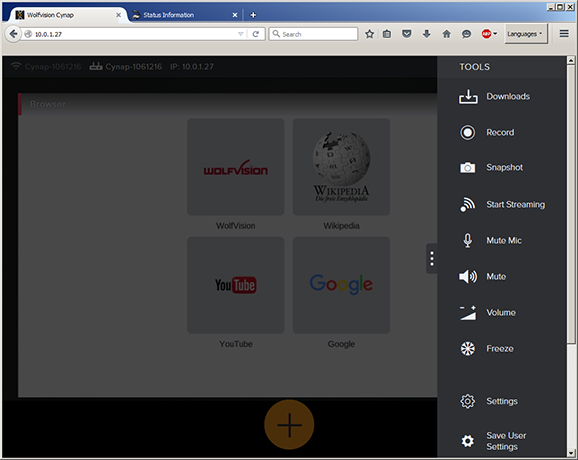Go to the browser home page

(x=446, y=34)
